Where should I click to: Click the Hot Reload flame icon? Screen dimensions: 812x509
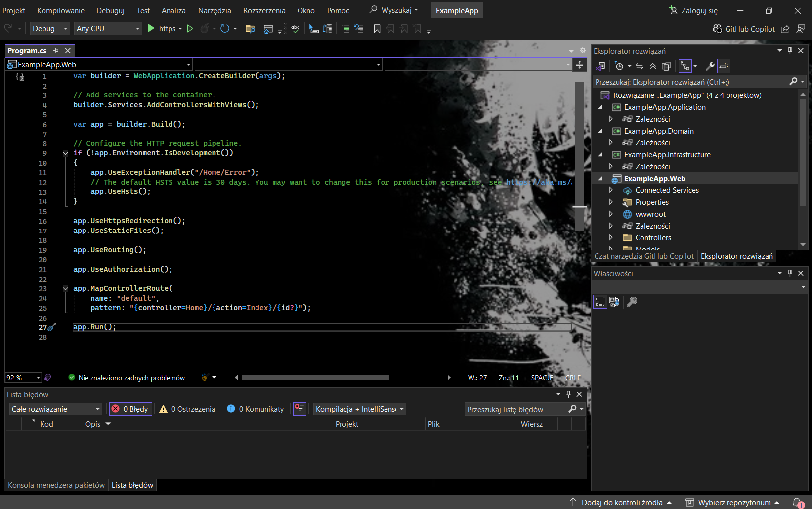pos(204,29)
